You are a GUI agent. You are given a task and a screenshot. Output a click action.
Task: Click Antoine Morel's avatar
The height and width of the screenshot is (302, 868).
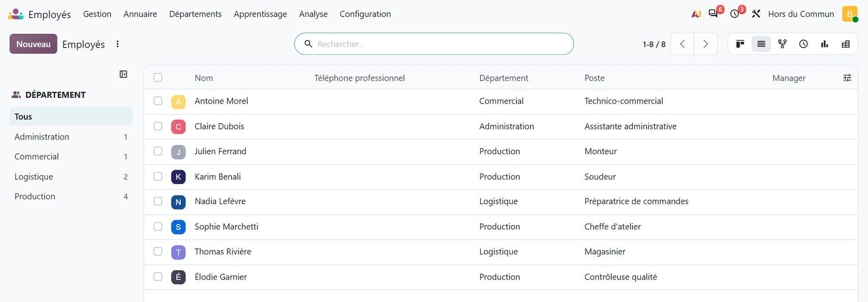(x=178, y=102)
